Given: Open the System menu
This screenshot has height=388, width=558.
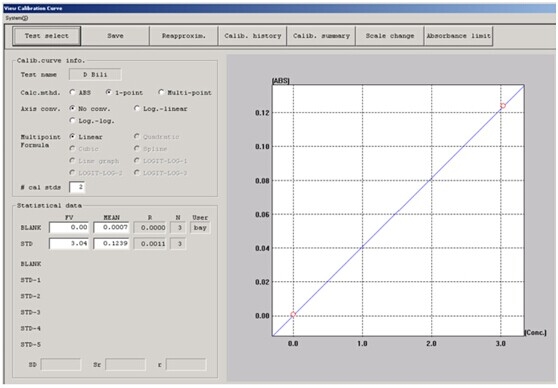Looking at the screenshot, I should (16, 18).
